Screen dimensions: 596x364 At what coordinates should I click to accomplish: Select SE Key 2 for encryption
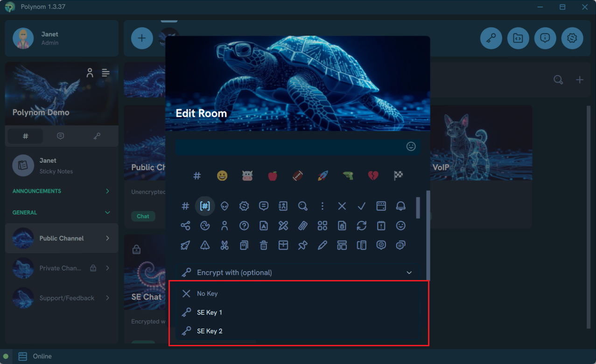tap(210, 331)
